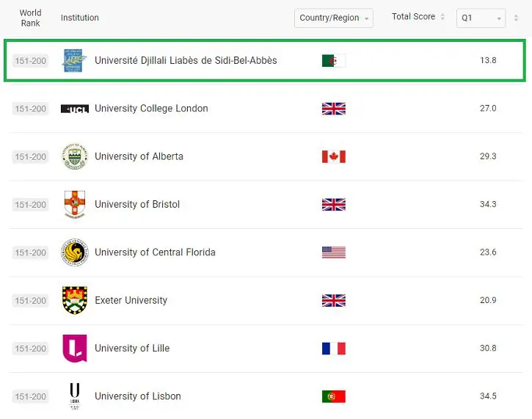Viewport: 532px width, 419px height.
Task: Click rank badge 151-200 for University College London
Action: coord(31,109)
